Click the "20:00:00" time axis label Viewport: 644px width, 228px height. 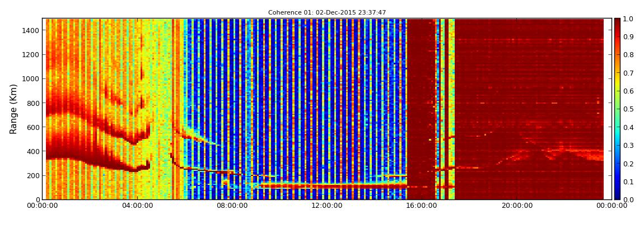517,206
